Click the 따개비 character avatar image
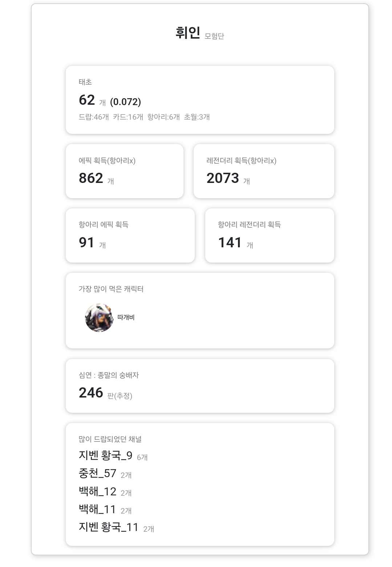The image size is (392, 567). coord(99,318)
